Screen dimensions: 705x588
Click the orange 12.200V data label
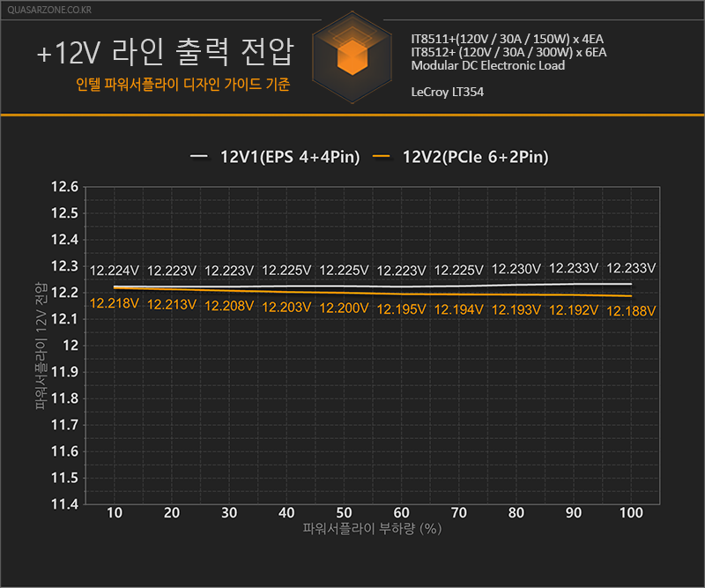[x=344, y=309]
